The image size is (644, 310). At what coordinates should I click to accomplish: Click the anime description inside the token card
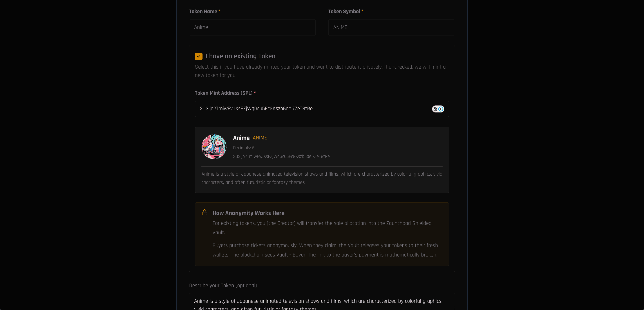322,178
